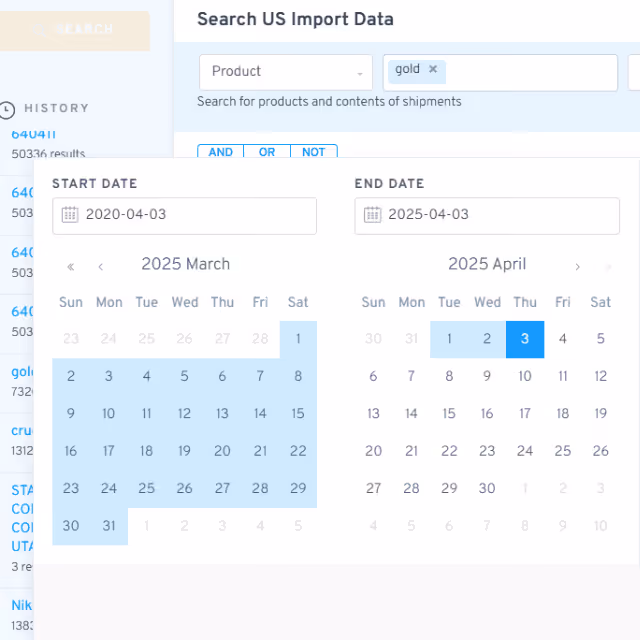The image size is (640, 640).
Task: Click the History clock icon
Action: pyautogui.click(x=7, y=110)
